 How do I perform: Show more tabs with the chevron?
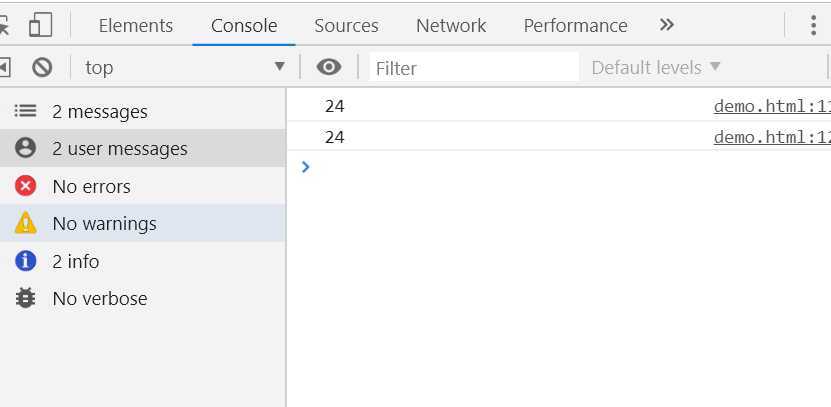click(x=667, y=25)
